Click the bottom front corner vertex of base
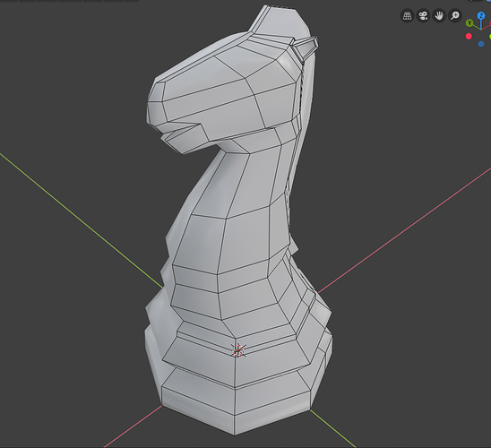Viewport: 491px width, 448px height. 235,435
